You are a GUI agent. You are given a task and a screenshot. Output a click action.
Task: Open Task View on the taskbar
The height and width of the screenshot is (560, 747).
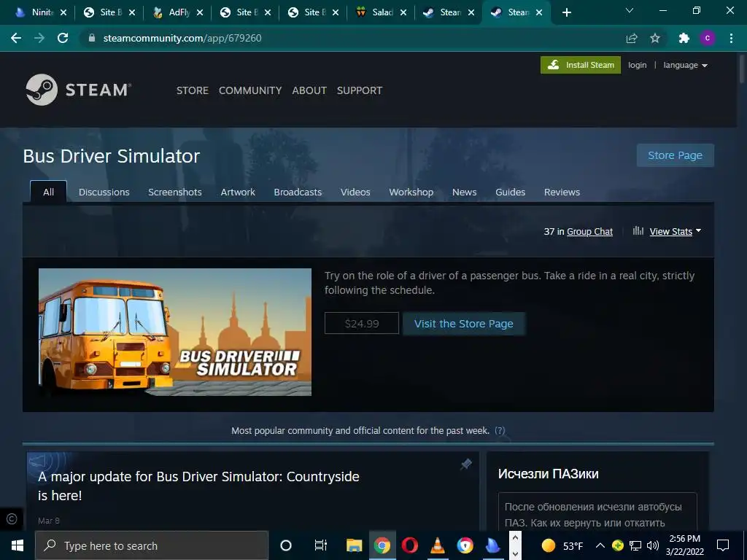tap(321, 545)
